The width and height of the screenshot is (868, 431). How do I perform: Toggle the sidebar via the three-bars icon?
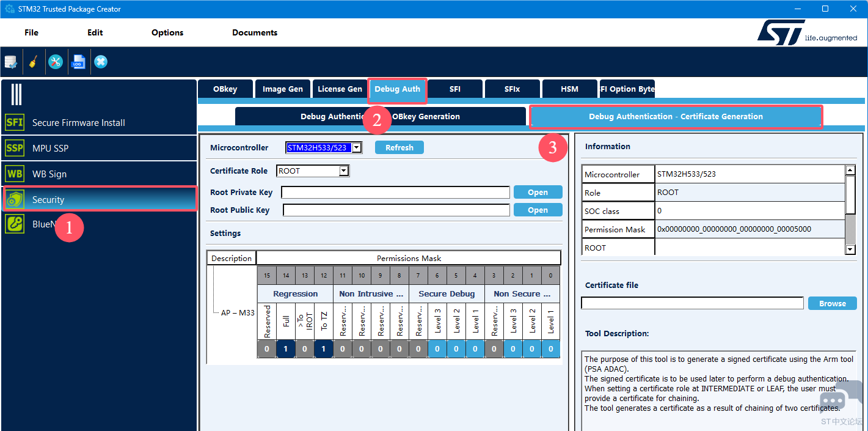(x=16, y=94)
